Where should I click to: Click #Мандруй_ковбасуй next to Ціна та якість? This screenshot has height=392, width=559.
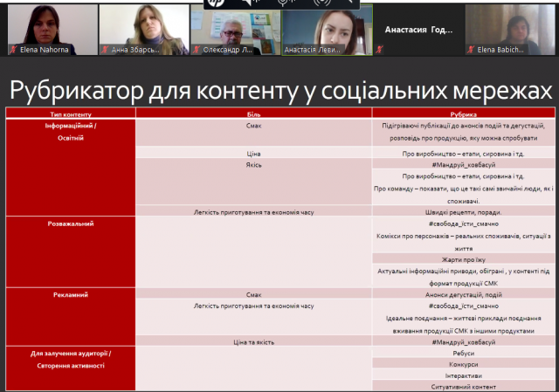[x=464, y=342]
